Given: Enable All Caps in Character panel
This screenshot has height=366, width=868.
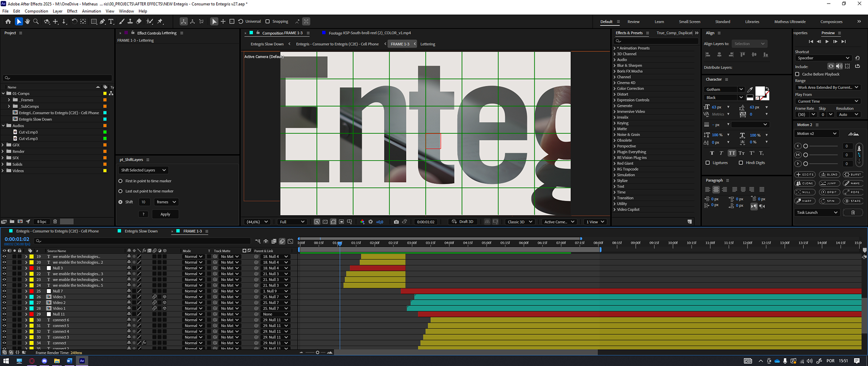Looking at the screenshot, I should coord(732,153).
